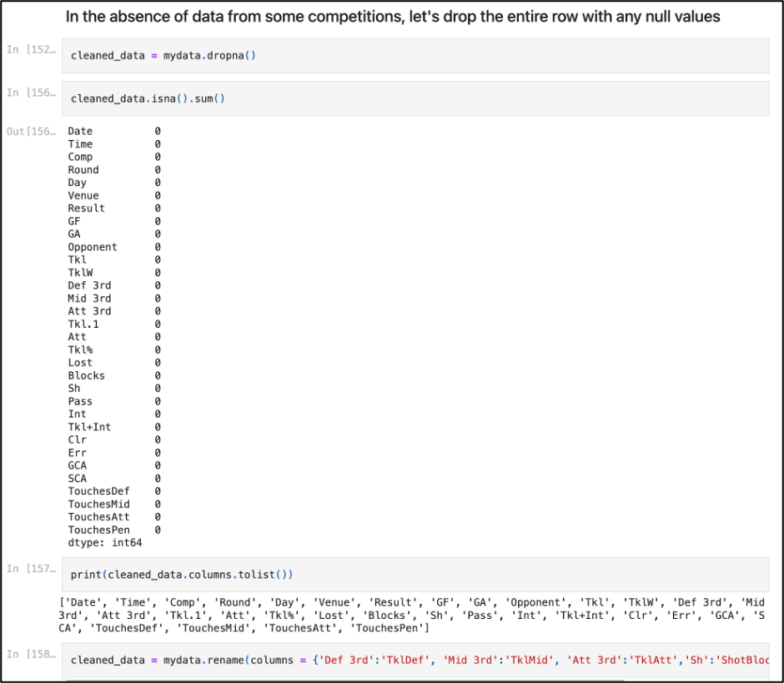Click the Opponent row in the output

[x=93, y=247]
